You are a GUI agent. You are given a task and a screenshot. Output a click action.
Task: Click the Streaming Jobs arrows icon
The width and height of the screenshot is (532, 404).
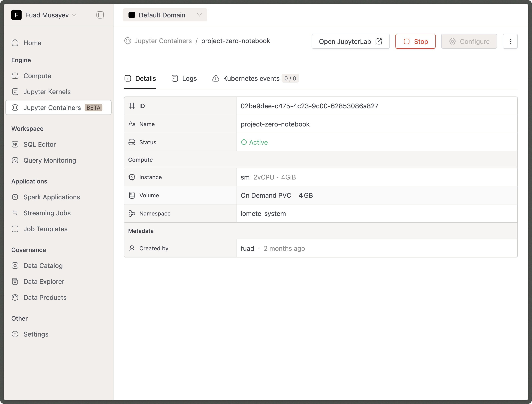pyautogui.click(x=15, y=213)
